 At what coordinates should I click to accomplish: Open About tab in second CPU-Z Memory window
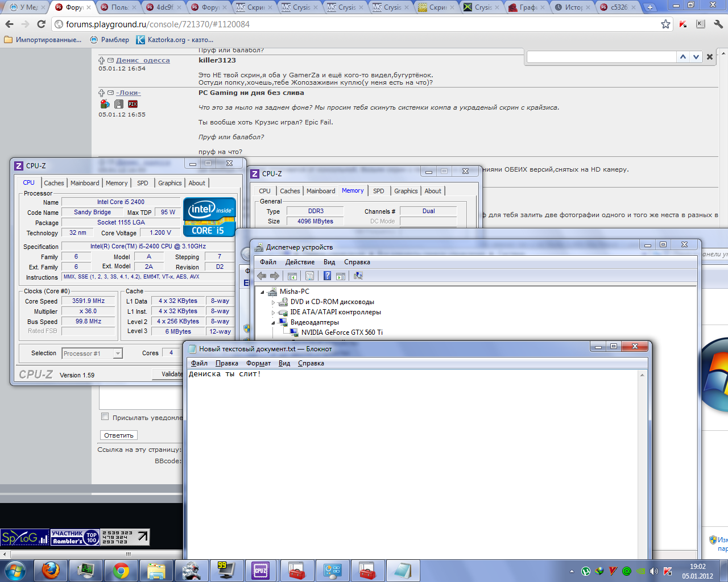coord(433,191)
